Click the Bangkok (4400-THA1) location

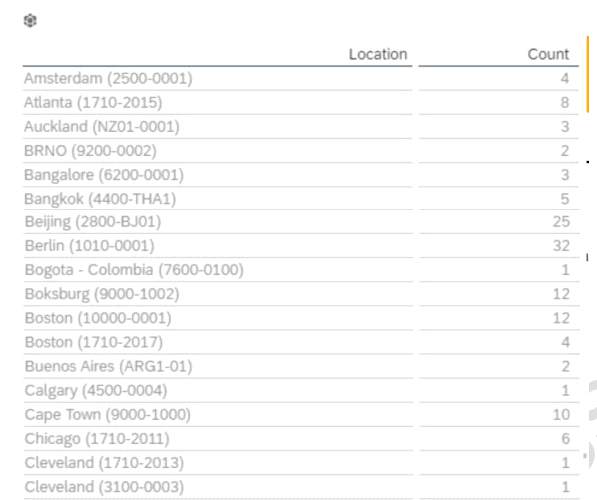100,199
